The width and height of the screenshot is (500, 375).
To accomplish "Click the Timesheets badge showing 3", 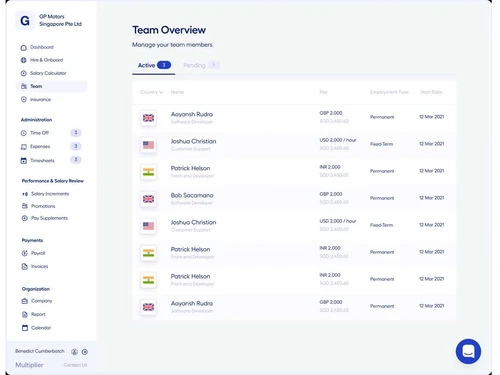I will pyautogui.click(x=76, y=160).
